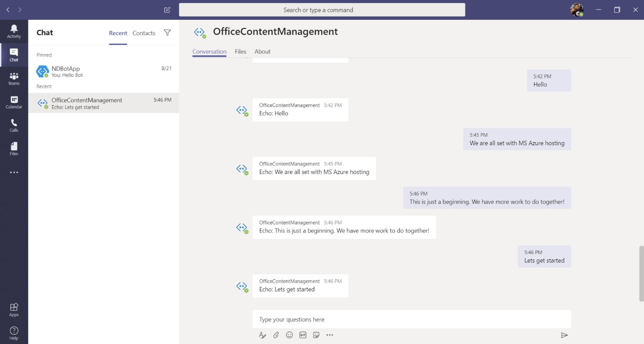Switch to the Contacts tab
This screenshot has height=344, width=644.
coord(144,33)
